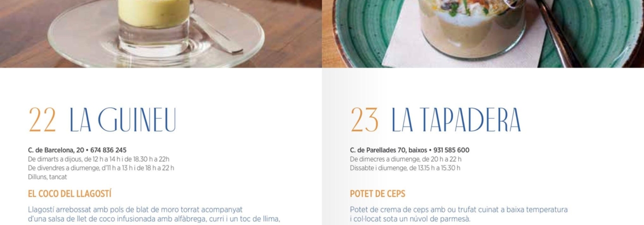Click the De dimarts a dijous hours line
The image size is (644, 225).
tap(99, 159)
